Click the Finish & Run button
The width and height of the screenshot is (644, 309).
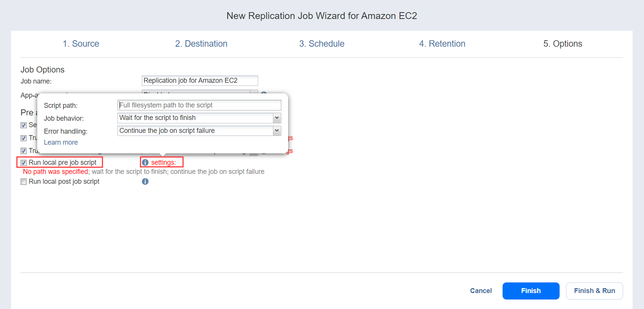point(594,291)
